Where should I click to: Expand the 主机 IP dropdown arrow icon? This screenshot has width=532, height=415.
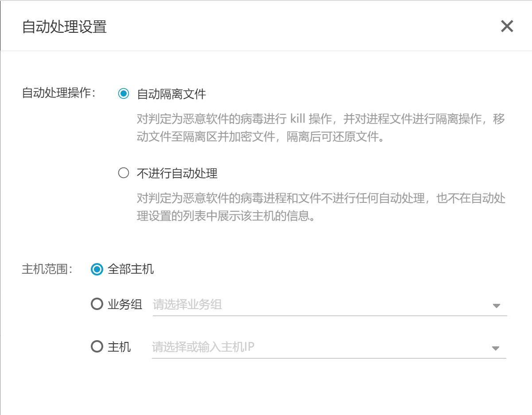point(496,348)
